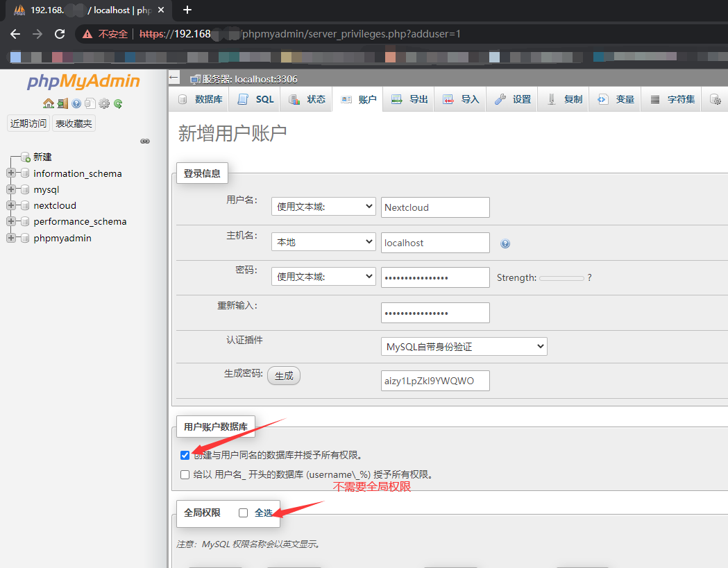The height and width of the screenshot is (568, 728).
Task: Click the link-with-main-panel chain icon
Action: pyautogui.click(x=145, y=141)
